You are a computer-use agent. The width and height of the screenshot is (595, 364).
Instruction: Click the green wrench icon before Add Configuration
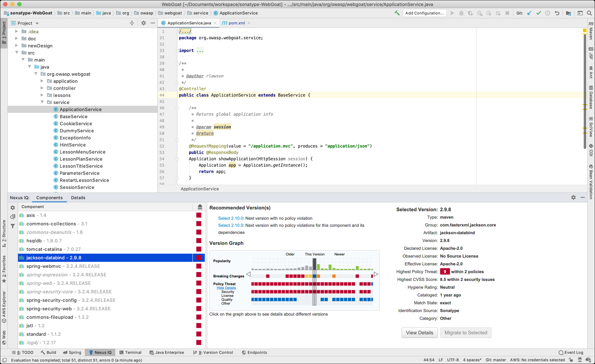coord(397,13)
